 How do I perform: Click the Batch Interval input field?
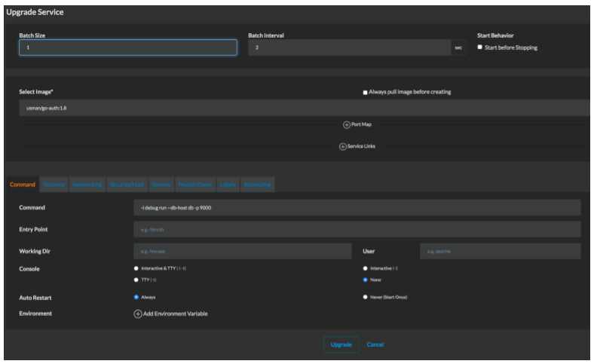pyautogui.click(x=349, y=47)
